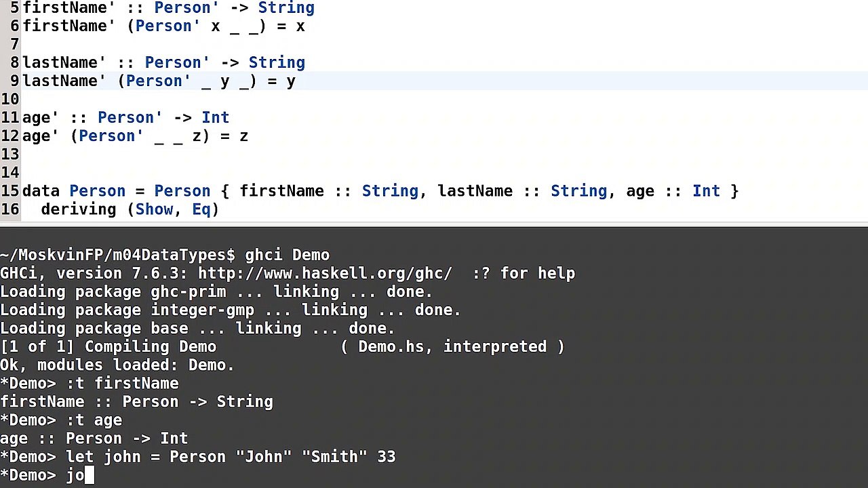Click line number 15 in the gutter
The height and width of the screenshot is (488, 868).
point(10,190)
